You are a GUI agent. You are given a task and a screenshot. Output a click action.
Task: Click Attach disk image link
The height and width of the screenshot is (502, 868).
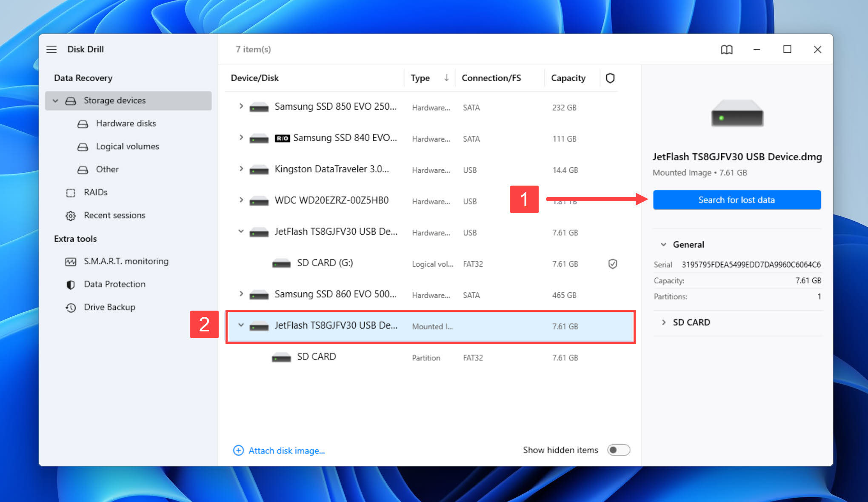point(287,451)
